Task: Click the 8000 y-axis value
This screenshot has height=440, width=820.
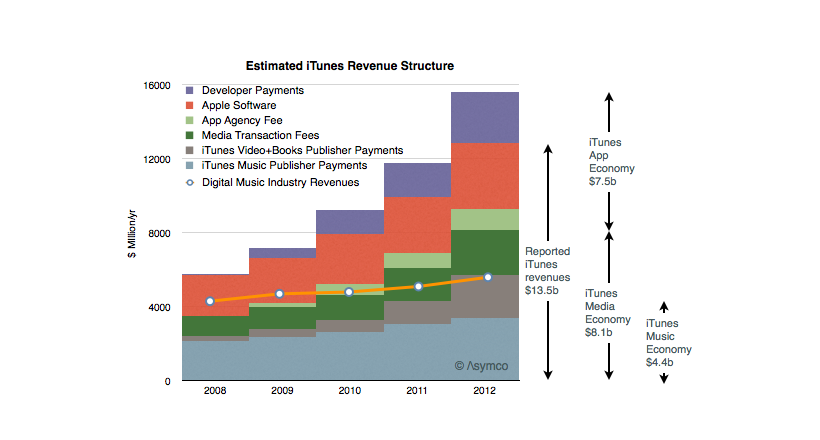Action: coord(160,233)
